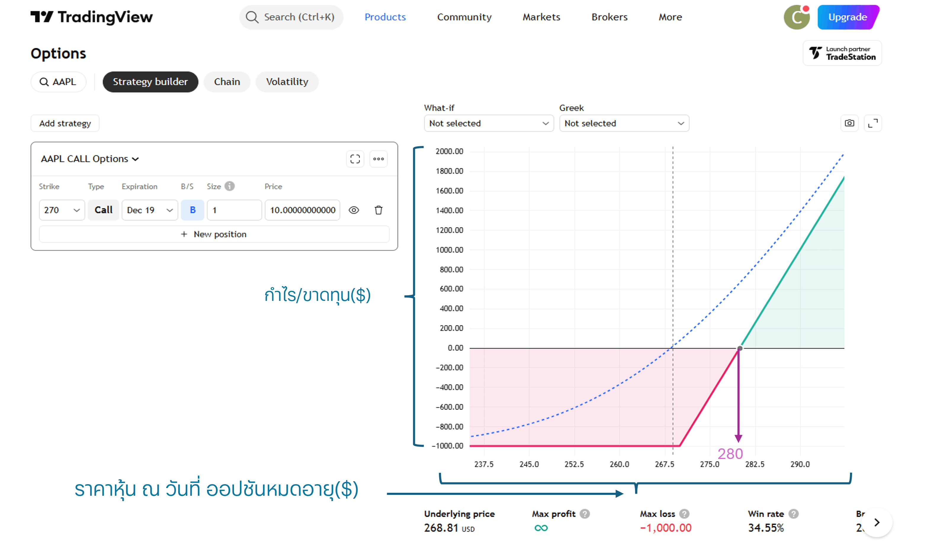
Task: Toggle visibility of the call position
Action: tap(354, 210)
